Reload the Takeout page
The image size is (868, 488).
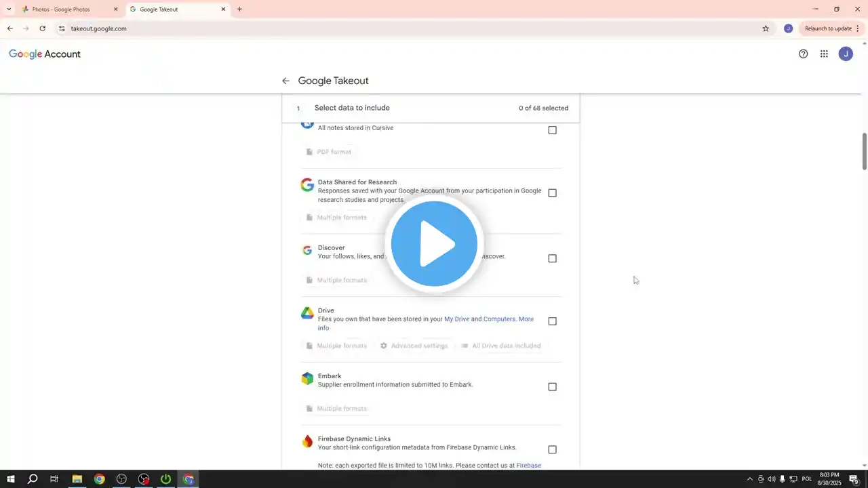click(43, 28)
